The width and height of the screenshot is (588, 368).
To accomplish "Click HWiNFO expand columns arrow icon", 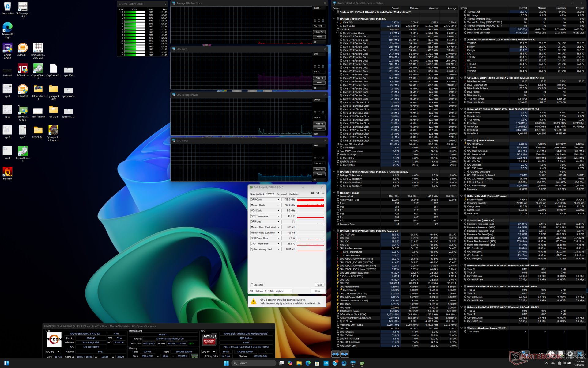I will pos(336,354).
